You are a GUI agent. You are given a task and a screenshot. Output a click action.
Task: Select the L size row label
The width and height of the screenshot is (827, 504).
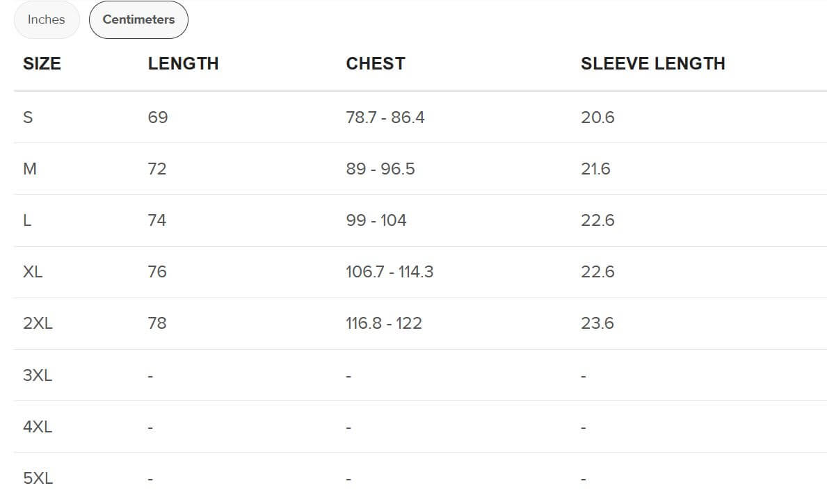[27, 220]
